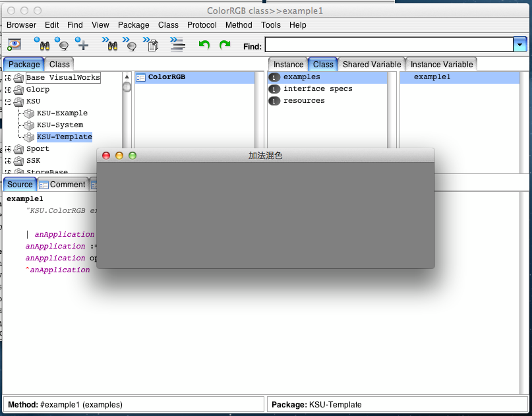Screen dimensions: 532x416
Task: Collapse the KSU bundle node
Action: click(x=9, y=102)
